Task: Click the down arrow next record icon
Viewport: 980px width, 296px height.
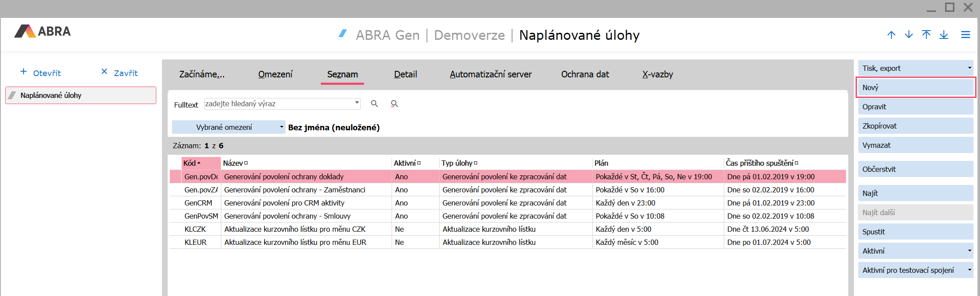Action: pyautogui.click(x=909, y=35)
